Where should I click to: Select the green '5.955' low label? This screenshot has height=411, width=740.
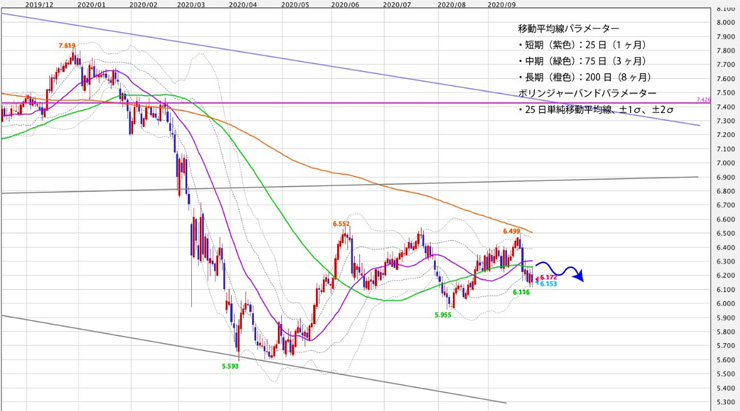click(443, 314)
